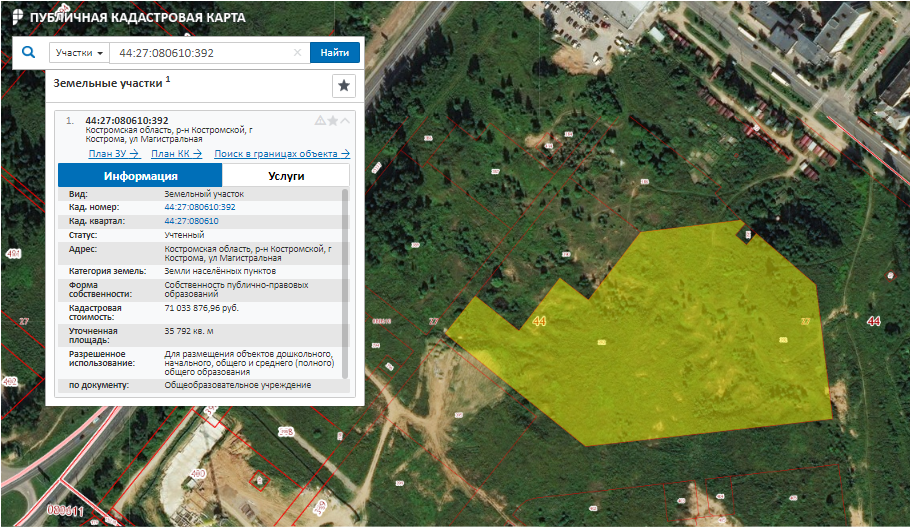Image resolution: width=911 pixels, height=528 pixels.
Task: Open the План КК link
Action: (176, 154)
